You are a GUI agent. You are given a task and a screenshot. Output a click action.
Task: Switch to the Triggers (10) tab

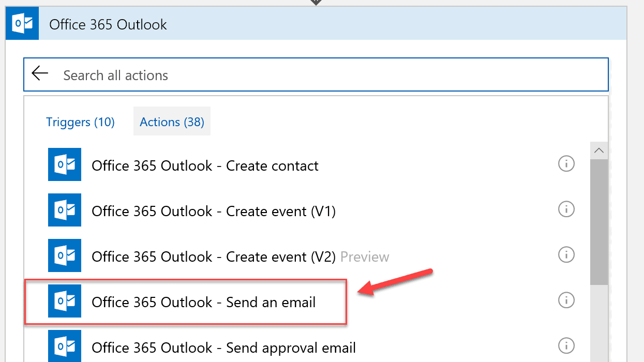(x=80, y=122)
